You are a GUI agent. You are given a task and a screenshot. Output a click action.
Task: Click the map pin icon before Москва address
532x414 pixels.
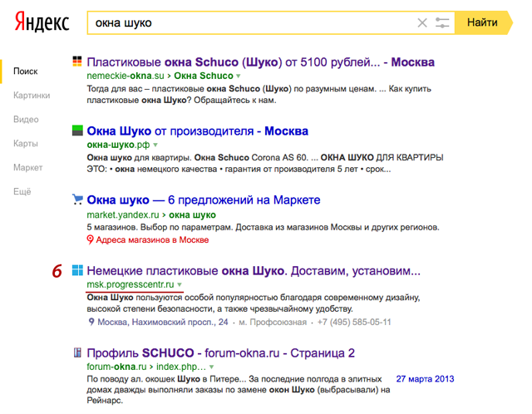tap(91, 322)
